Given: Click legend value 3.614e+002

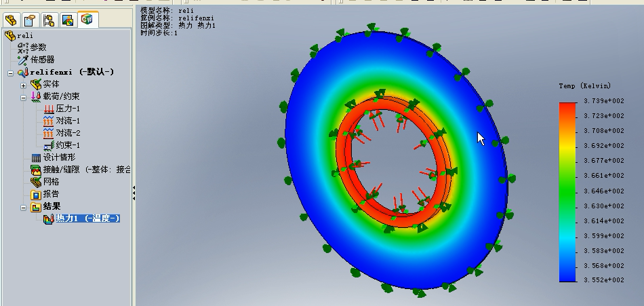Looking at the screenshot, I should point(604,221).
